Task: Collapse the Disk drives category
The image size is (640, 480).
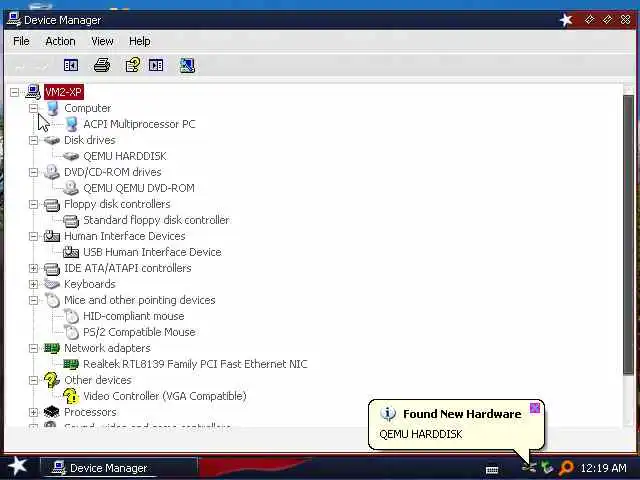Action: 33,140
